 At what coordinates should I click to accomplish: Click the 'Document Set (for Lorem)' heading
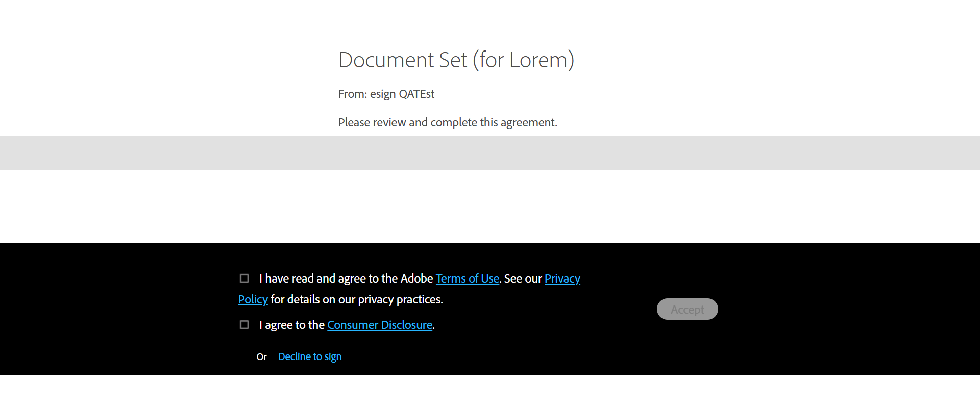456,60
